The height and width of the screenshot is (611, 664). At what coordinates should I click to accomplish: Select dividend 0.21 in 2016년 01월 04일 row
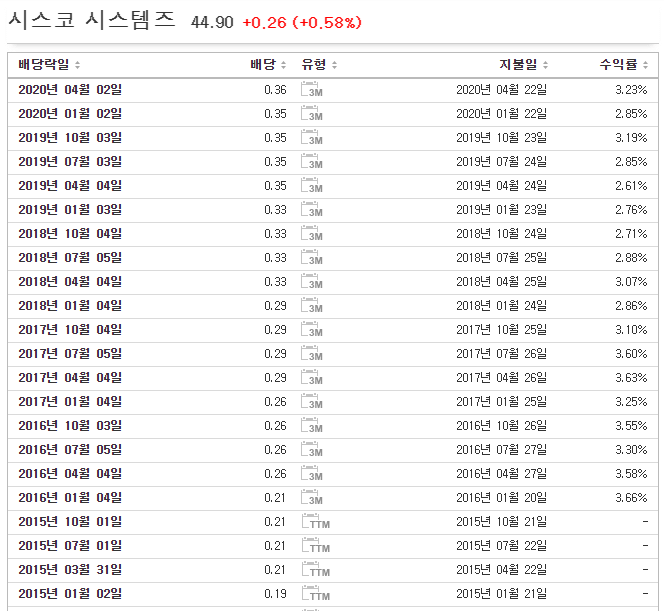(x=275, y=498)
